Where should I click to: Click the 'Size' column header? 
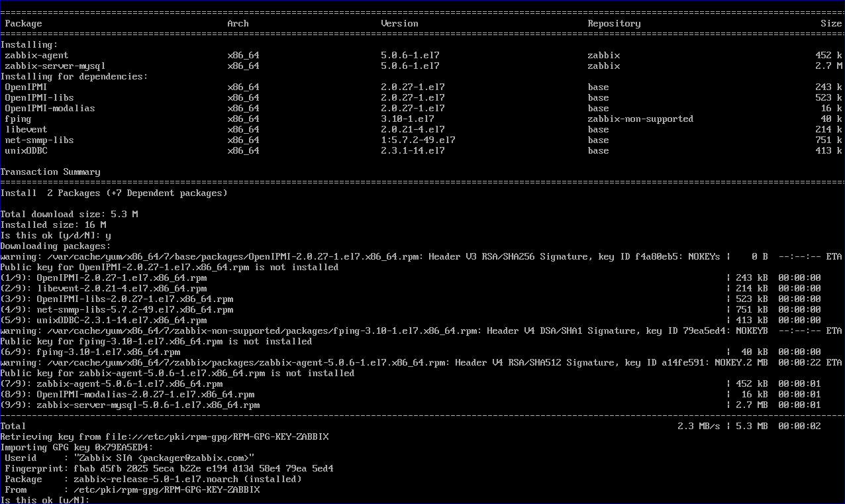tap(831, 24)
